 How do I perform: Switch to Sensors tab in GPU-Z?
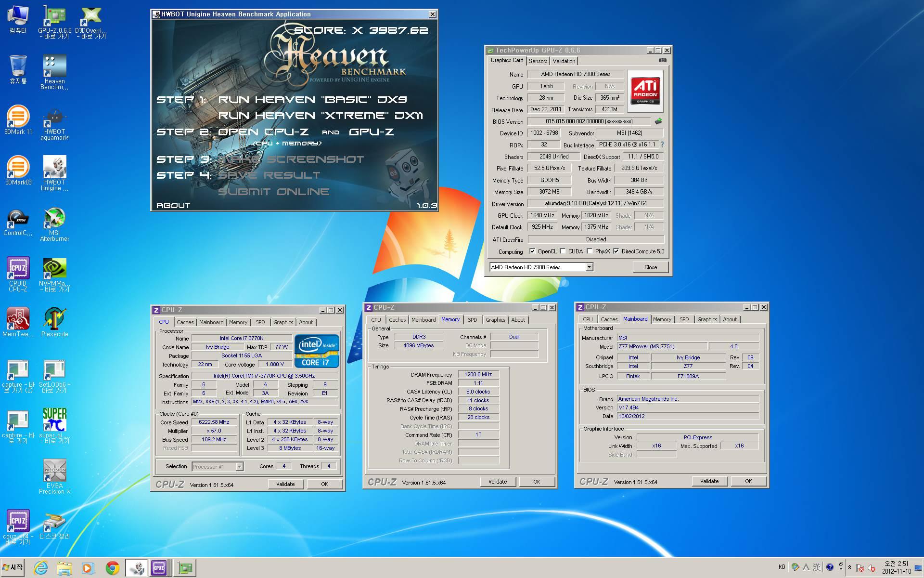click(x=538, y=61)
